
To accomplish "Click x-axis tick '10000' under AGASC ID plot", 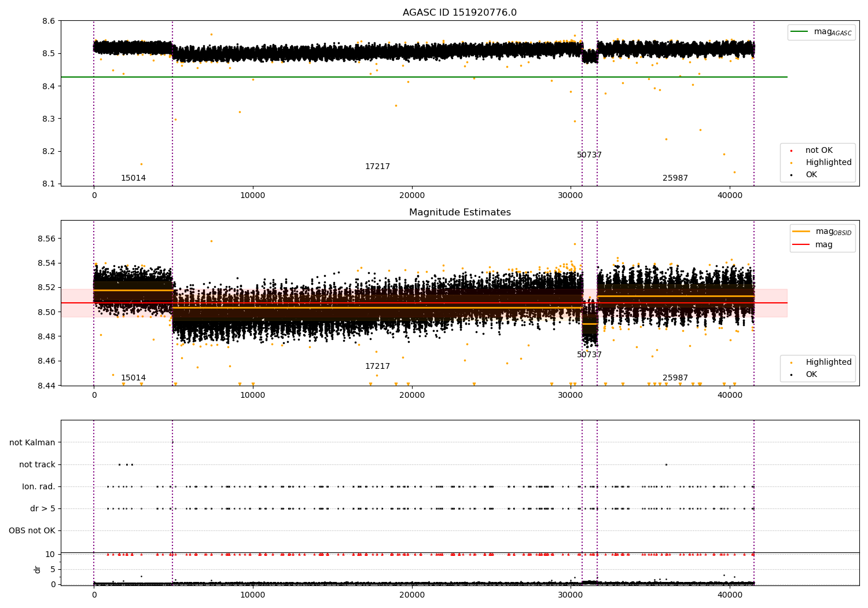I will 253,196.
